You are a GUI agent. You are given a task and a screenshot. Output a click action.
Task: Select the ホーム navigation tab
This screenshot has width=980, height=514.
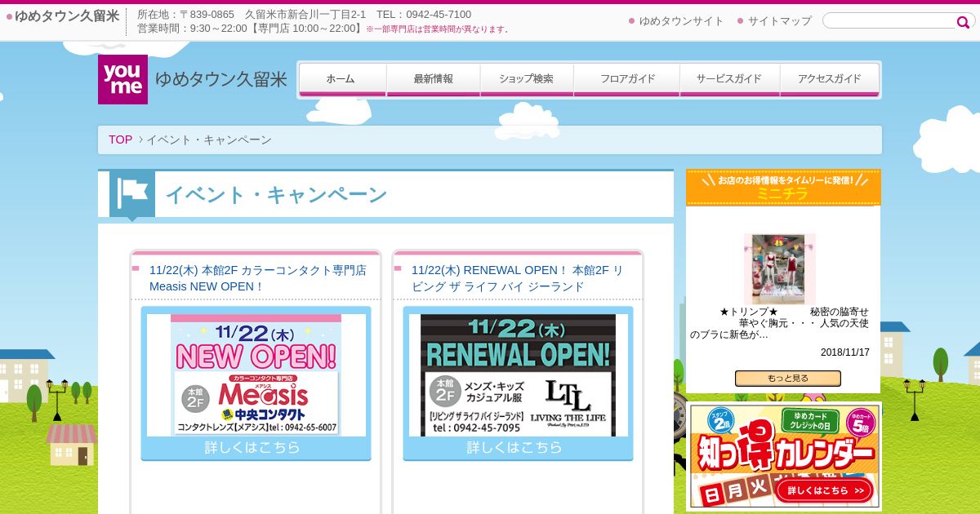click(x=341, y=80)
